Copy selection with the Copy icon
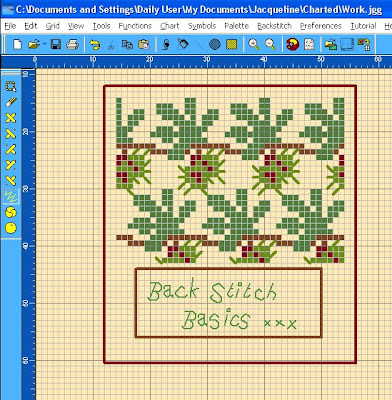Viewport: 392px width, 400px height. pyautogui.click(x=127, y=44)
